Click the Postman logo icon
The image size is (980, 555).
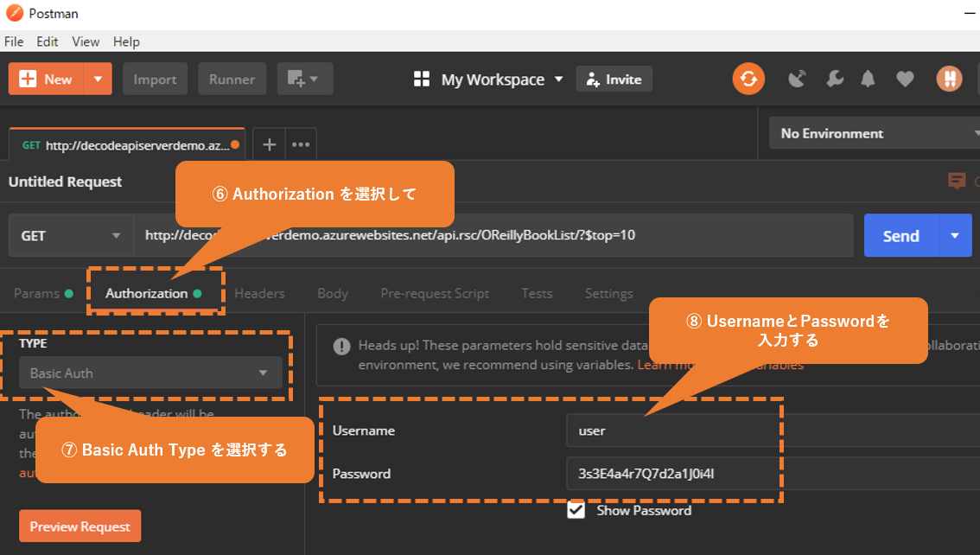(x=15, y=13)
